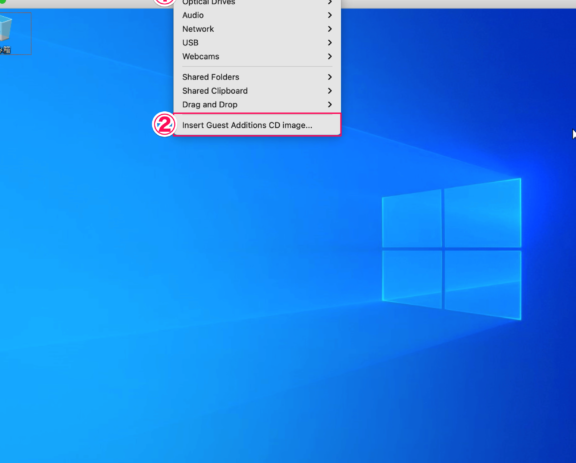
Task: Expand the arrow beside Network
Action: [330, 29]
